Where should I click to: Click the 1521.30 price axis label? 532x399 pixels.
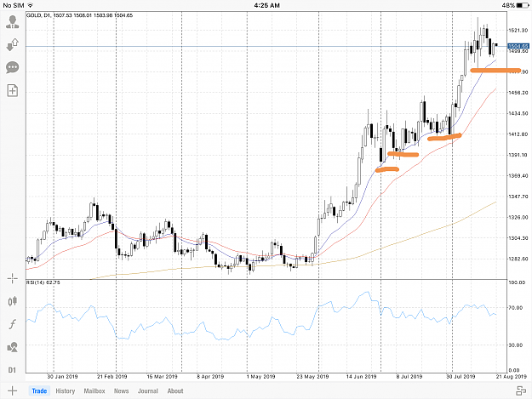(518, 30)
